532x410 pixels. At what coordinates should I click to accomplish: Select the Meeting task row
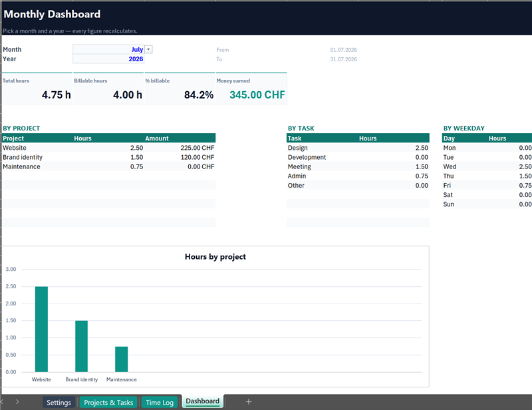(358, 167)
